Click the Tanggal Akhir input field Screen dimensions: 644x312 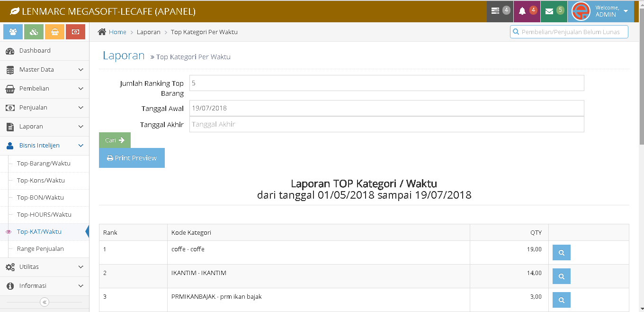pyautogui.click(x=386, y=124)
